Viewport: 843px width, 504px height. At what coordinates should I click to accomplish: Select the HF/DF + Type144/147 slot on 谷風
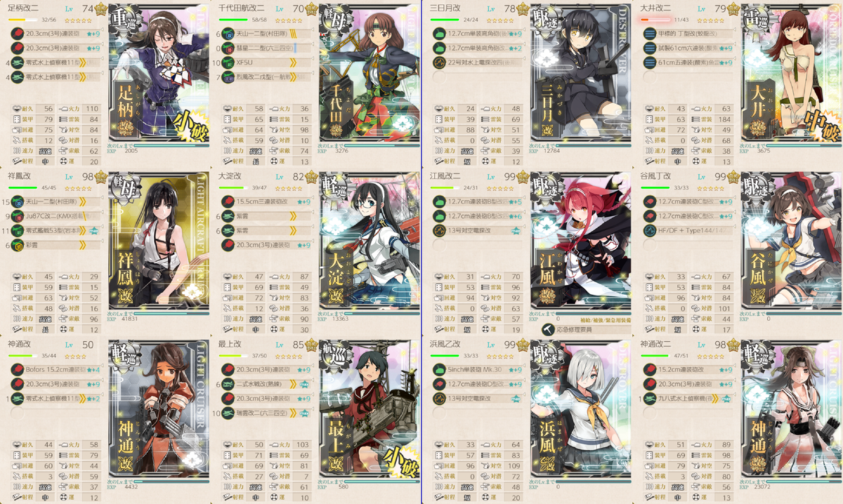tap(686, 216)
